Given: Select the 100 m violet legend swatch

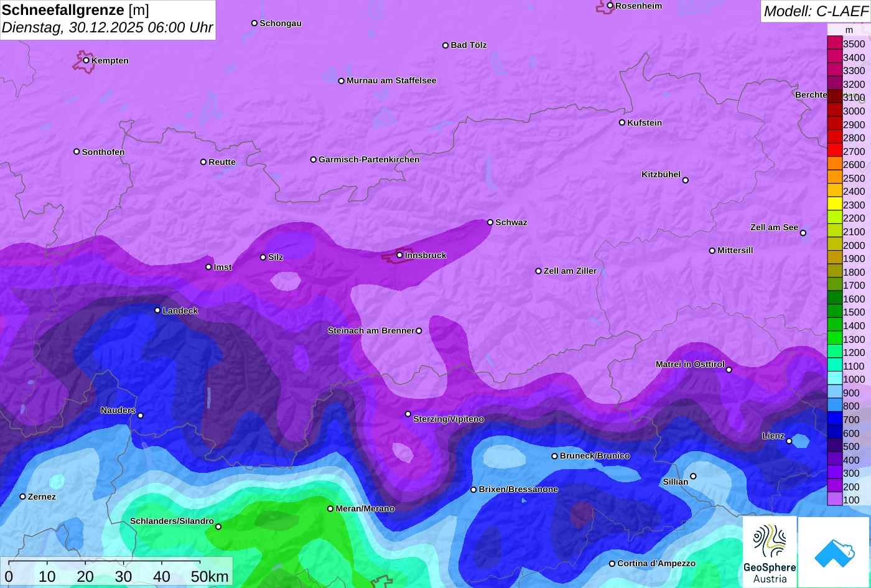Looking at the screenshot, I should (x=834, y=500).
